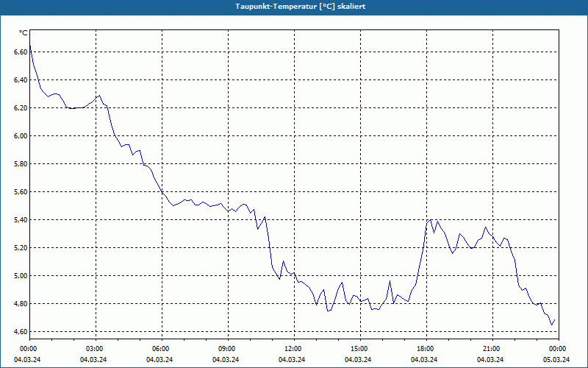The image size is (588, 368).
Task: Select the 18:00 time label
Action: (426, 349)
